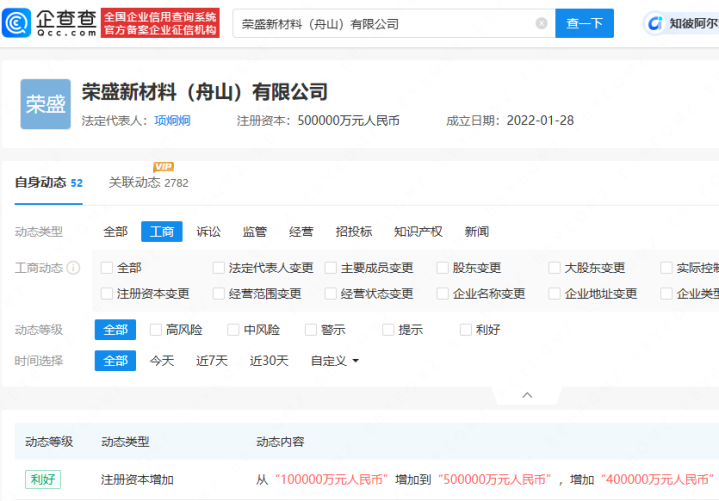The image size is (719, 501).
Task: Check the 提示 level checkbox
Action: click(x=388, y=330)
